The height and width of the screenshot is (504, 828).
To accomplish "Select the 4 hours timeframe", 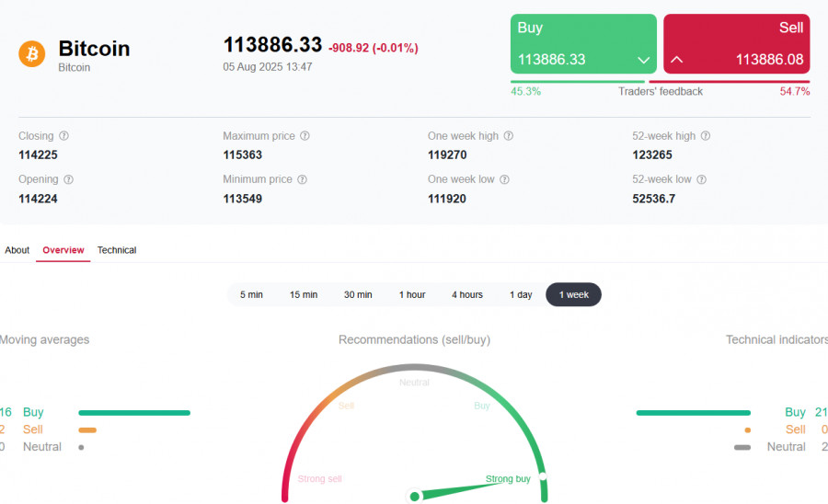I will coord(467,294).
